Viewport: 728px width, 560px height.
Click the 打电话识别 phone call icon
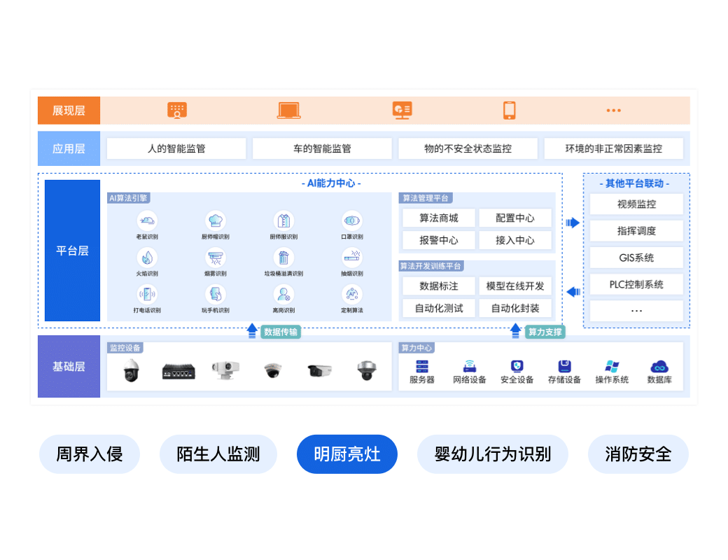147,294
